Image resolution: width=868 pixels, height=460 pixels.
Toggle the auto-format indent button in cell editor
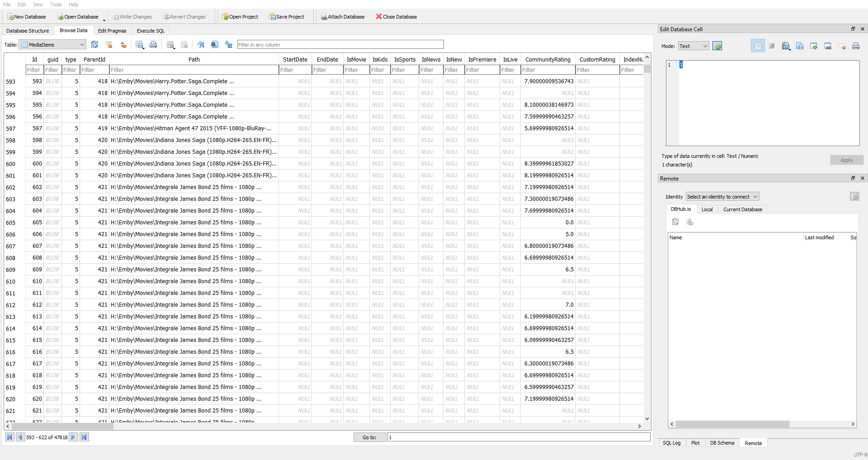pyautogui.click(x=772, y=46)
